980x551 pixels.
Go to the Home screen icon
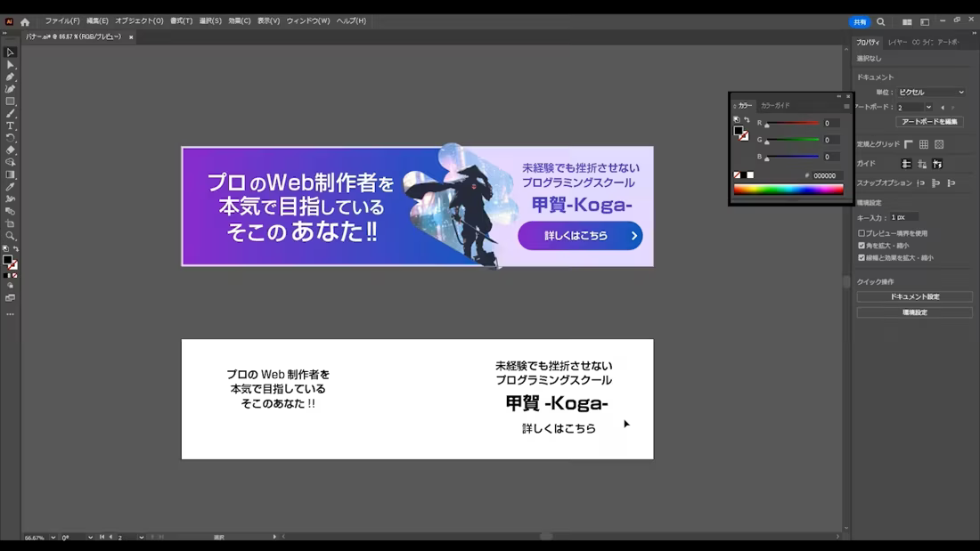tap(25, 21)
